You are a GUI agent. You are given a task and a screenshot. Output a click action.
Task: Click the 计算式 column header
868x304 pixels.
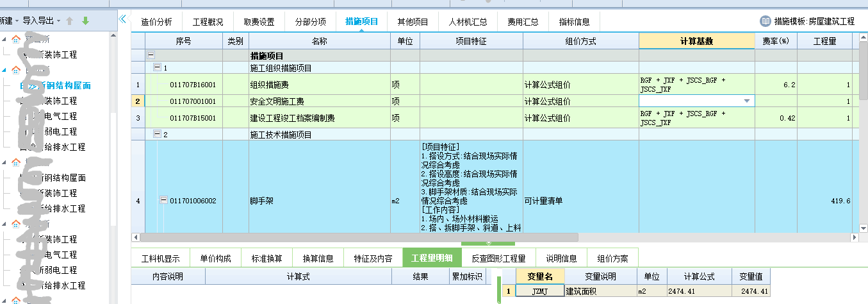[299, 276]
